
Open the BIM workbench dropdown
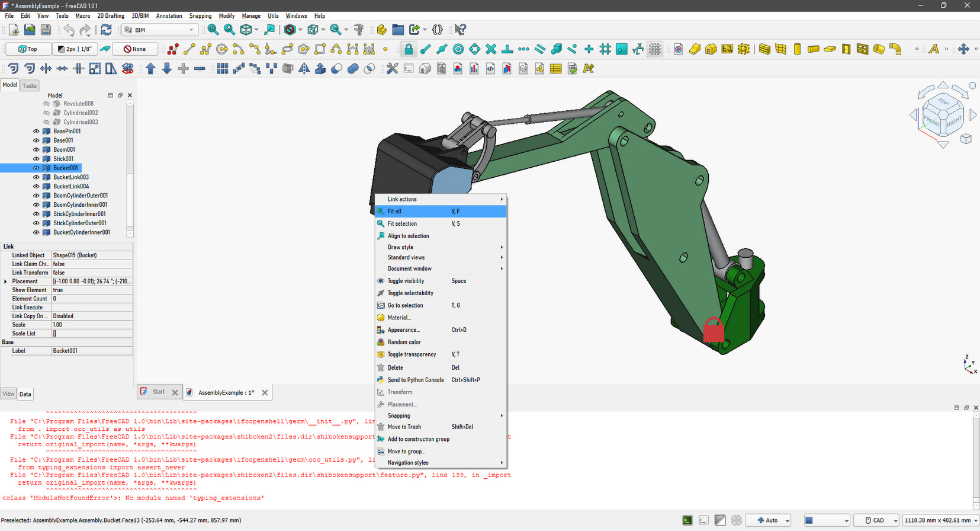click(x=160, y=30)
